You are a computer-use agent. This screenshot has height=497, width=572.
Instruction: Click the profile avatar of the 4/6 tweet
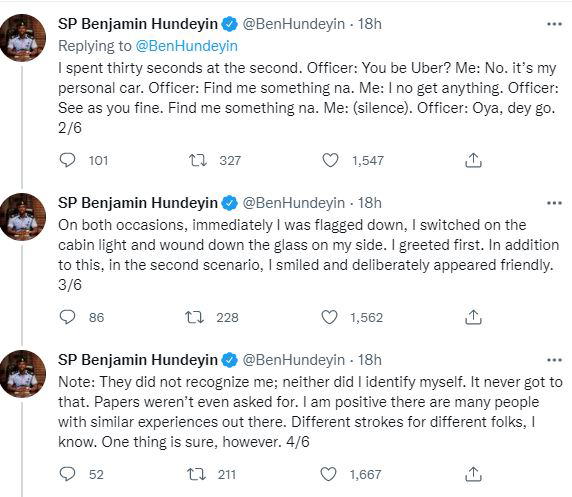coord(22,374)
